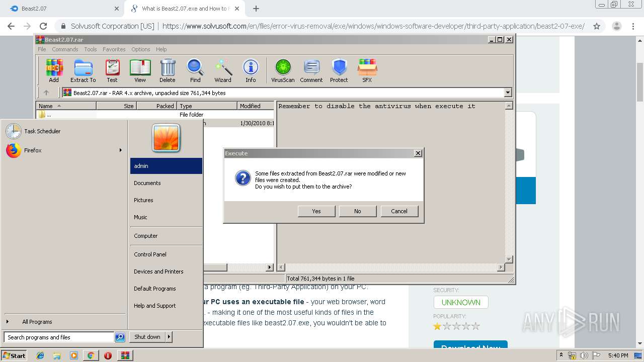Click No in Execute dialog
Screen dimensions: 644x362
(x=358, y=211)
